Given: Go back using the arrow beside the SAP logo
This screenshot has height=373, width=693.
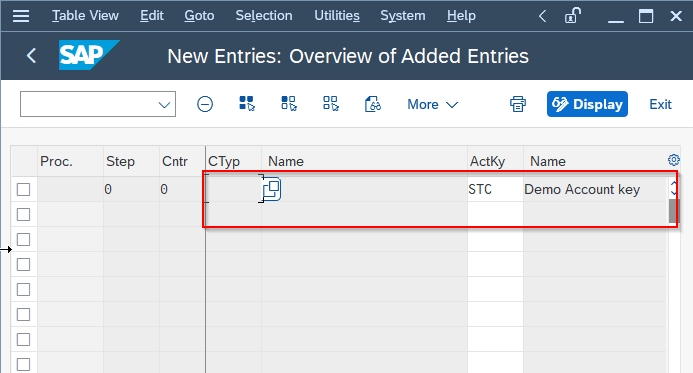Looking at the screenshot, I should coord(31,56).
